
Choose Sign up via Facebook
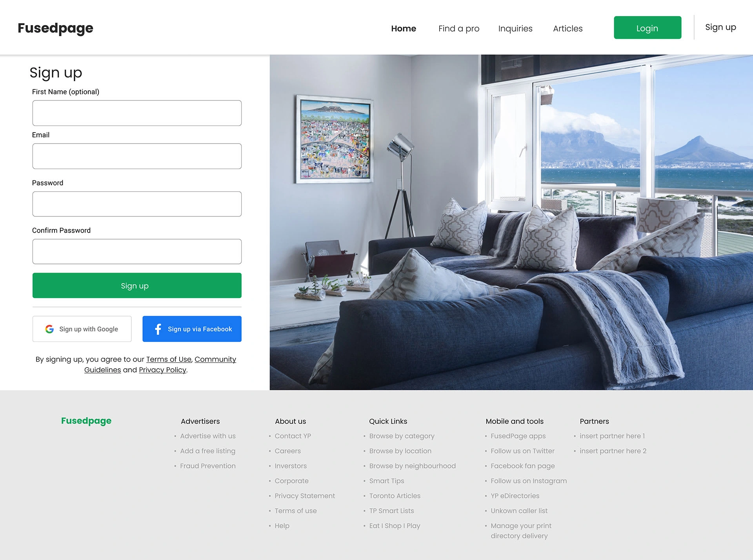click(x=192, y=329)
